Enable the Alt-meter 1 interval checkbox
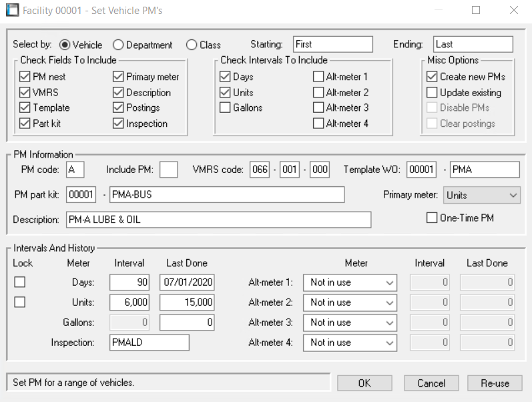Viewport: 532px width, 402px height. [x=318, y=77]
